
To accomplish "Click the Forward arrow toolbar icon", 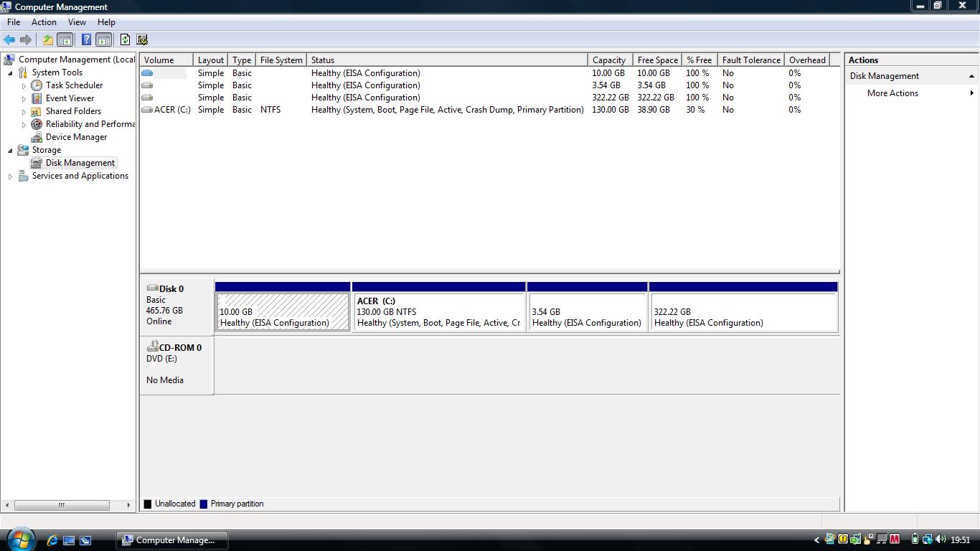I will point(26,40).
